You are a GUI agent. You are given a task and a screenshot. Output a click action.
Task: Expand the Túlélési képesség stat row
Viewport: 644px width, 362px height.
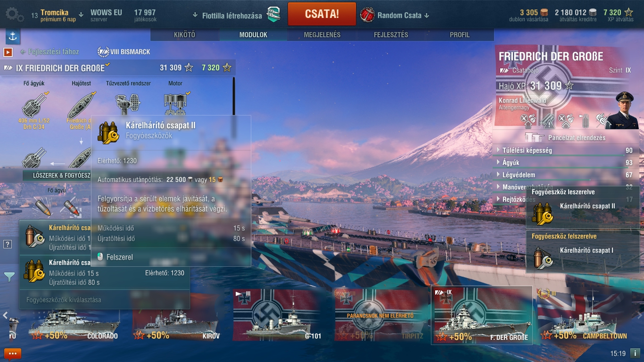coord(566,151)
